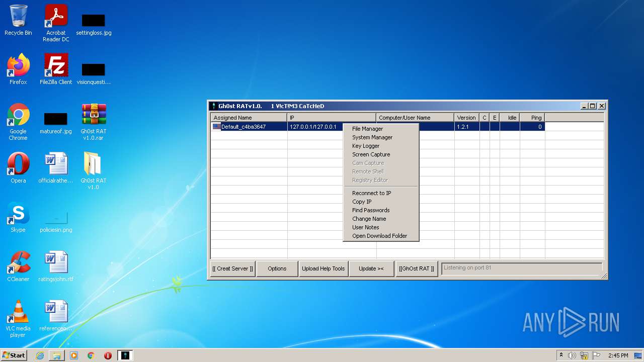The width and height of the screenshot is (644, 362).
Task: Open Windows Explorer in the taskbar
Action: point(57,355)
